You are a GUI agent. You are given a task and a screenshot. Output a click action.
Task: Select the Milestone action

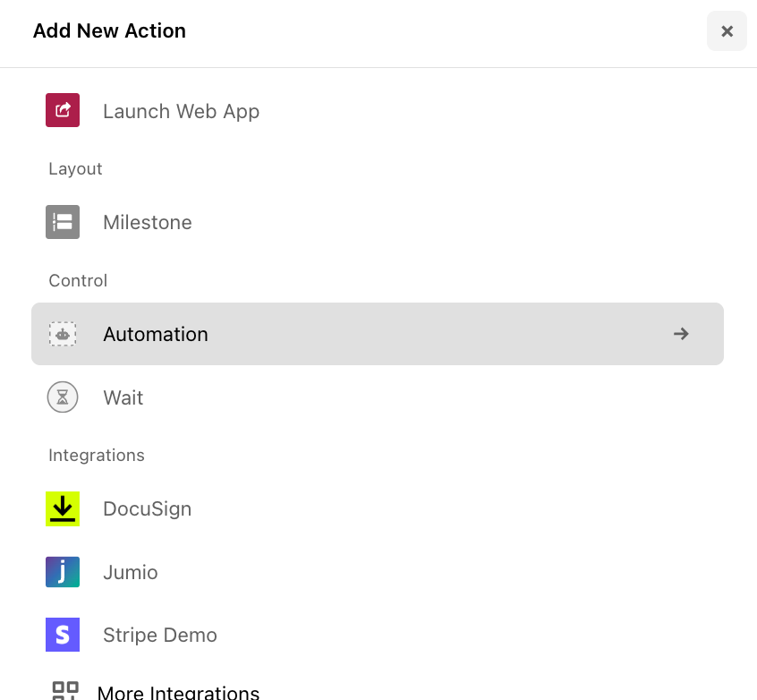point(147,222)
